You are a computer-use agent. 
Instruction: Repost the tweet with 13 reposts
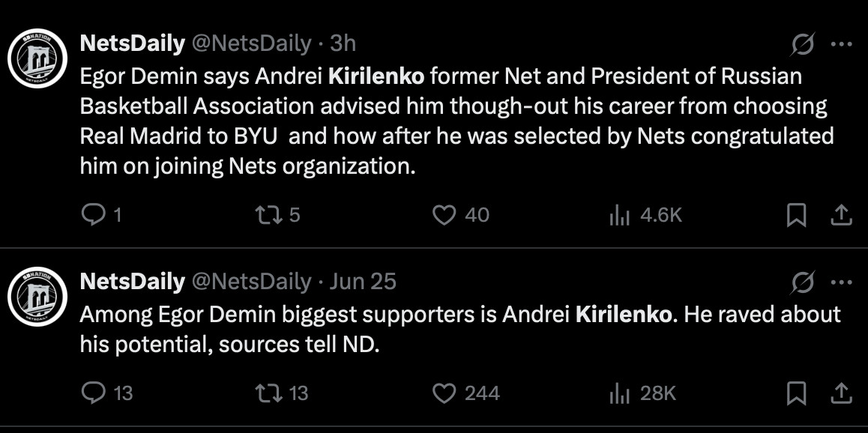[265, 393]
